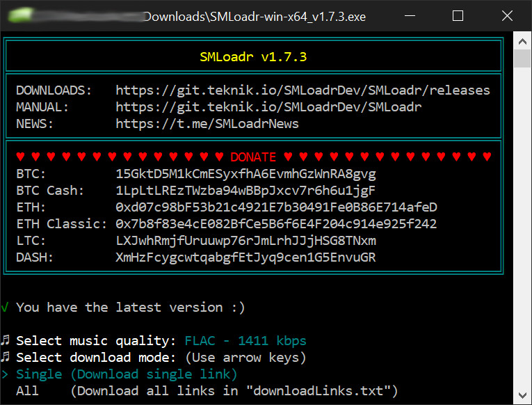Click the SMLoadr releases downloads URL
The height and width of the screenshot is (405, 532).
[303, 90]
